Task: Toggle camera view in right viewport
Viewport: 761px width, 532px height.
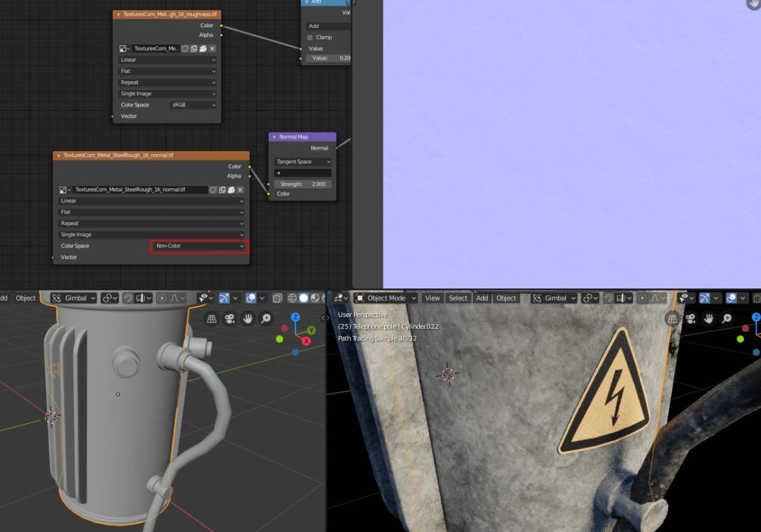Action: tap(691, 319)
